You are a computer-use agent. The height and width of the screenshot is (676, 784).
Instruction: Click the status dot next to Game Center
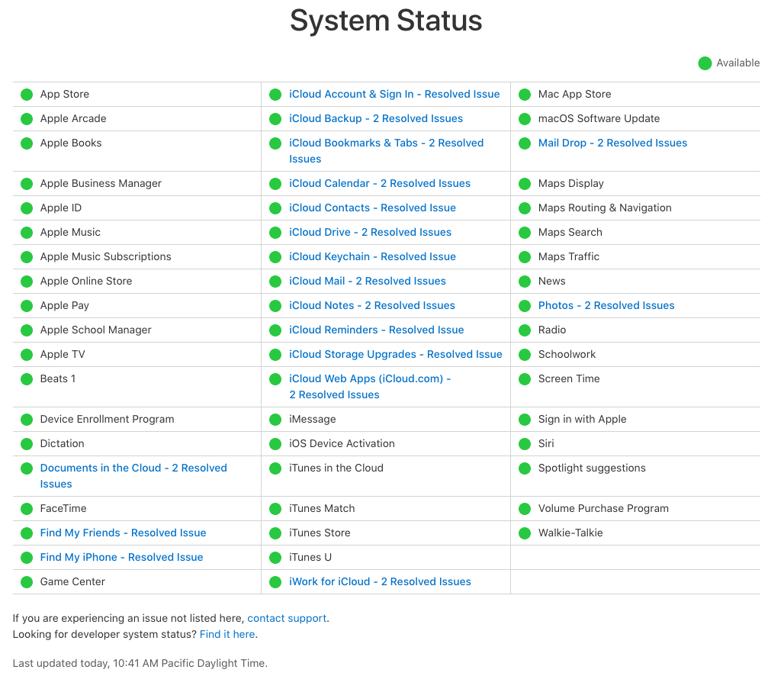pyautogui.click(x=27, y=582)
